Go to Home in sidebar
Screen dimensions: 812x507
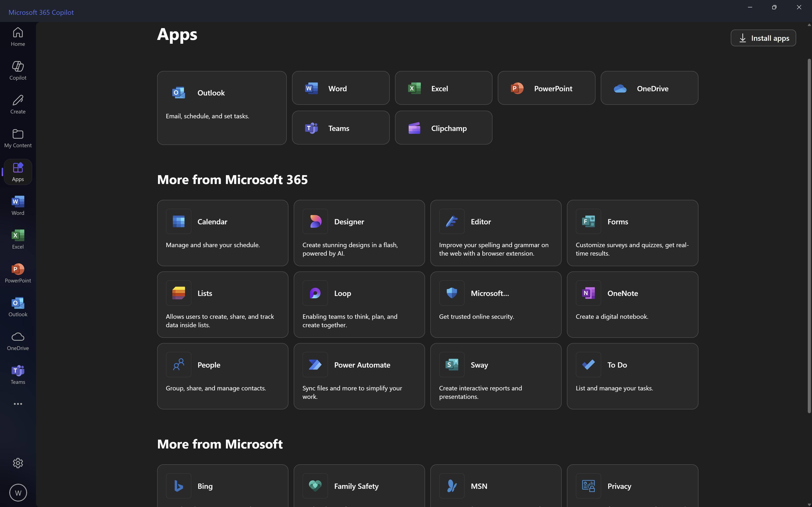tap(18, 37)
